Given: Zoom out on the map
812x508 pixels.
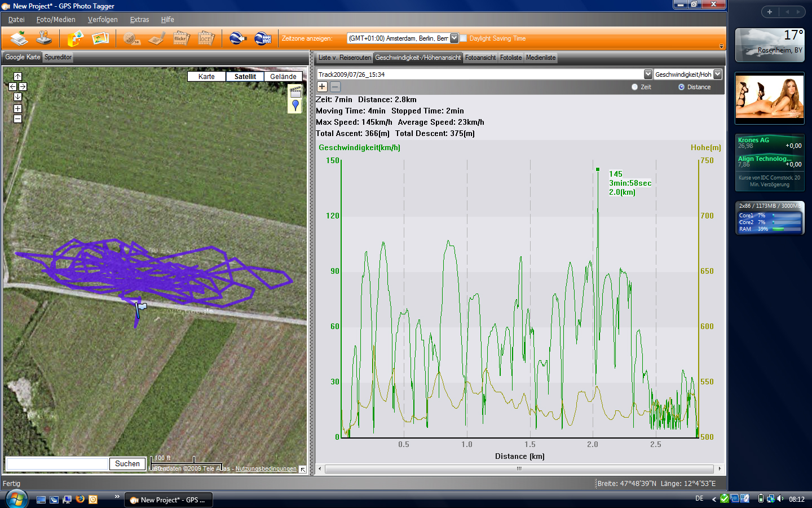Looking at the screenshot, I should pyautogui.click(x=17, y=119).
